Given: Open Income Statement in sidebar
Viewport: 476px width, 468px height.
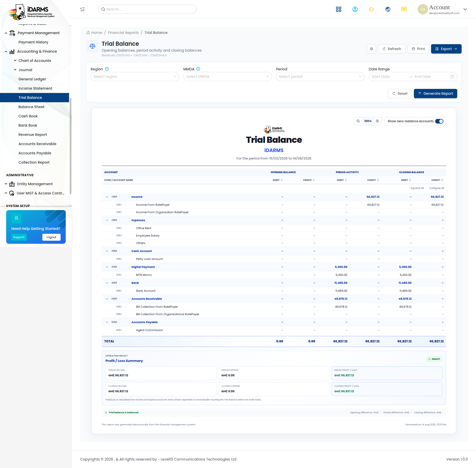Looking at the screenshot, I should 35,88.
